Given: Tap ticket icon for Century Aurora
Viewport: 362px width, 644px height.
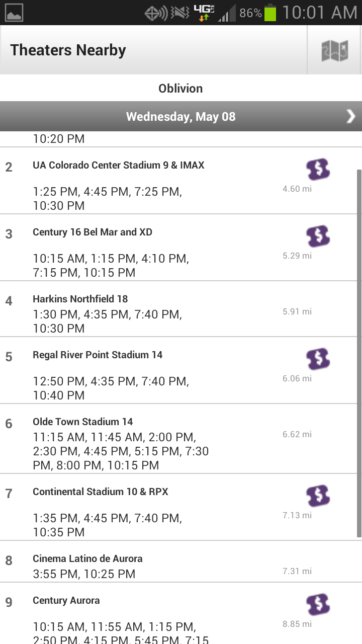Looking at the screenshot, I should click(318, 604).
